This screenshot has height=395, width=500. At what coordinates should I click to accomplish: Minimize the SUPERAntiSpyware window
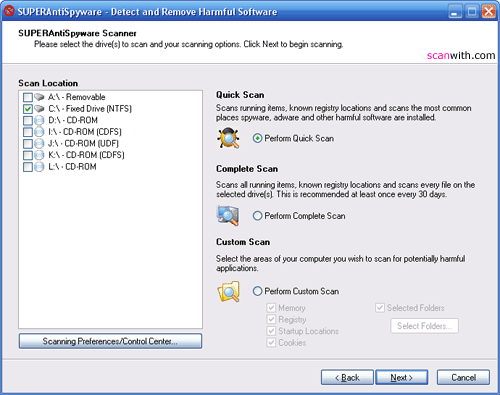pyautogui.click(x=455, y=12)
